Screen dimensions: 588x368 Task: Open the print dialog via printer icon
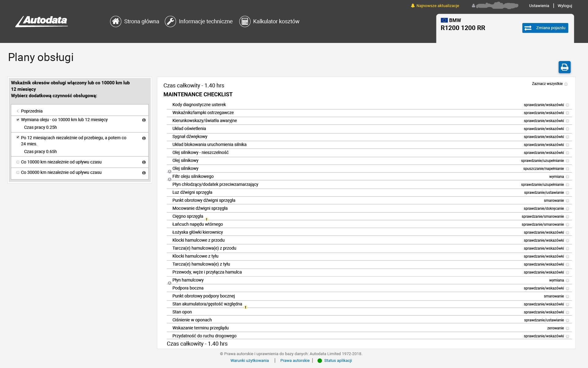(565, 67)
